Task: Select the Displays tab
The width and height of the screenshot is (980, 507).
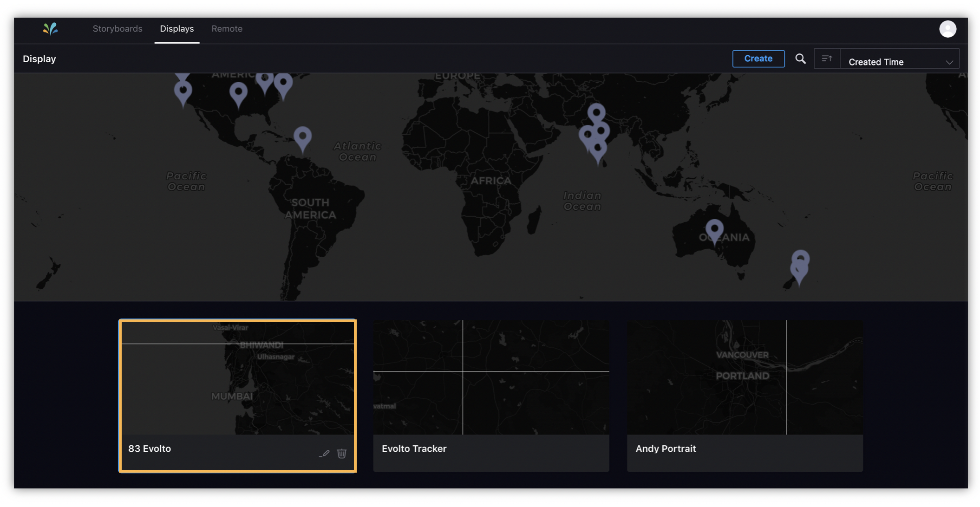Action: coord(176,29)
